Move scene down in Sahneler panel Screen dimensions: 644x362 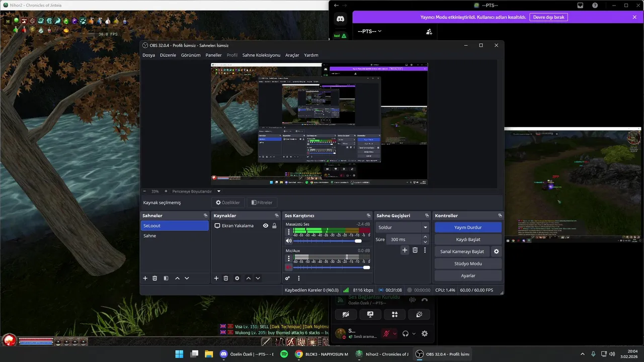pyautogui.click(x=187, y=278)
